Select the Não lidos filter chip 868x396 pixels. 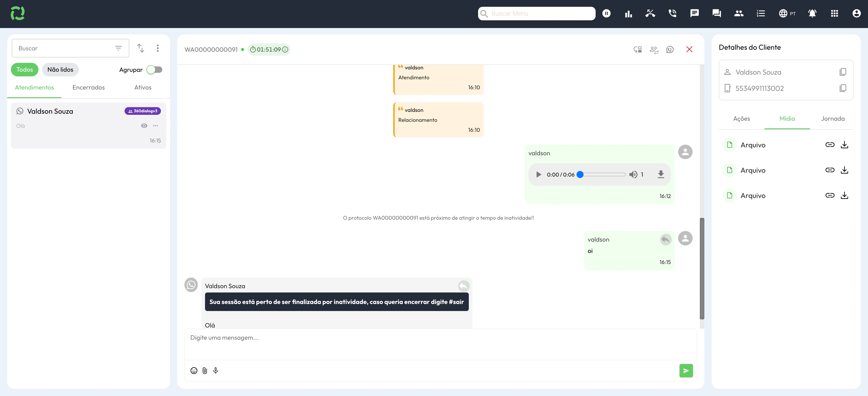pyautogui.click(x=60, y=70)
